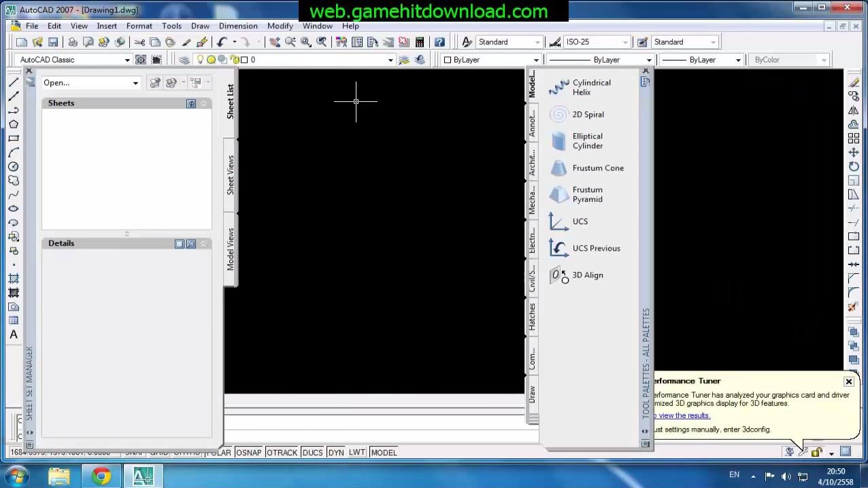
Task: Click the UCS Previous tool
Action: [585, 248]
